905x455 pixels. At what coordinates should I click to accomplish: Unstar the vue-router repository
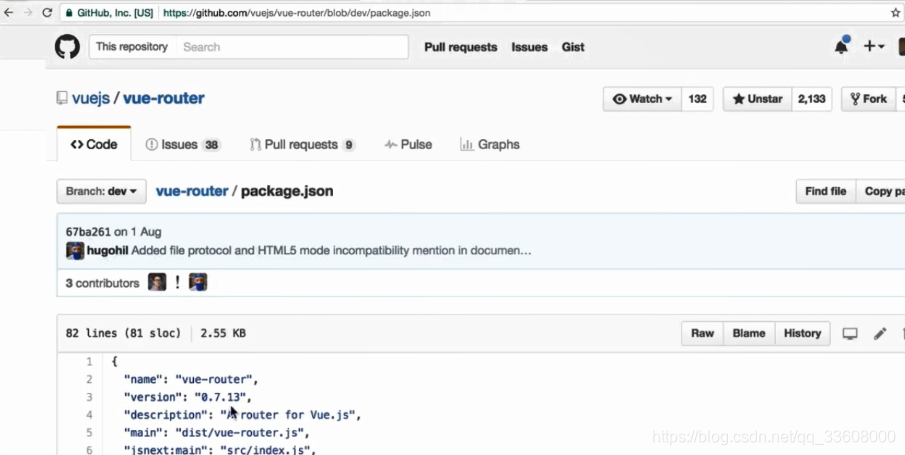[757, 99]
